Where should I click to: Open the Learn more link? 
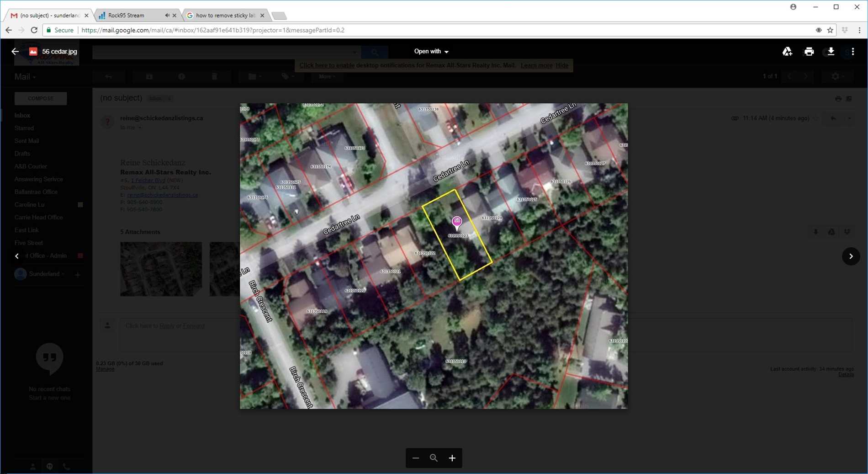click(536, 65)
